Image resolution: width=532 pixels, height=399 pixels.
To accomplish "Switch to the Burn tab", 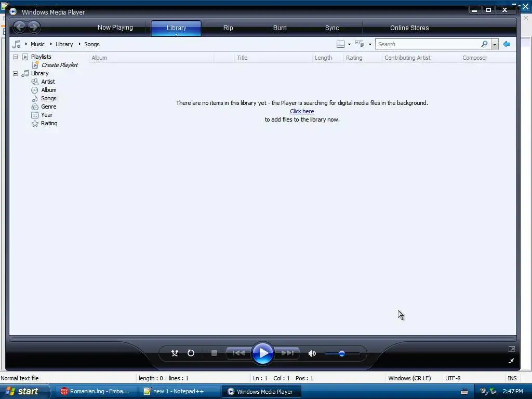I will pos(280,28).
